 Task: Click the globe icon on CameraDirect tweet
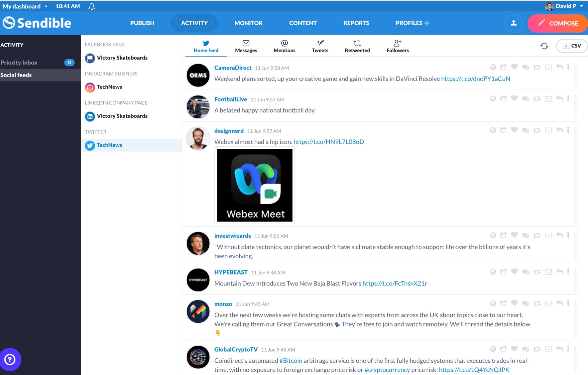click(x=493, y=67)
